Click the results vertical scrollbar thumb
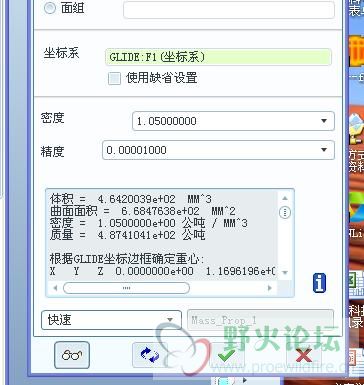 285,212
